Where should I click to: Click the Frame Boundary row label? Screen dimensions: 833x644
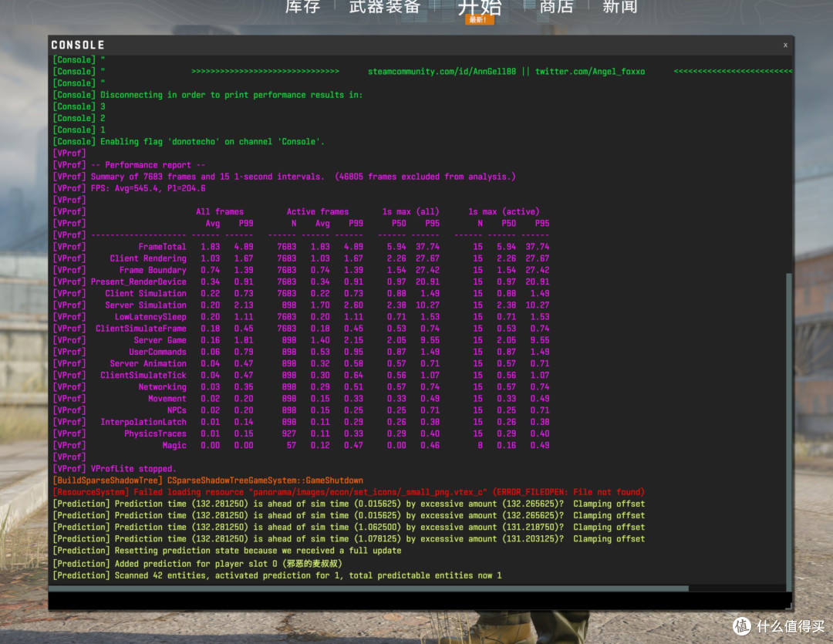[153, 271]
